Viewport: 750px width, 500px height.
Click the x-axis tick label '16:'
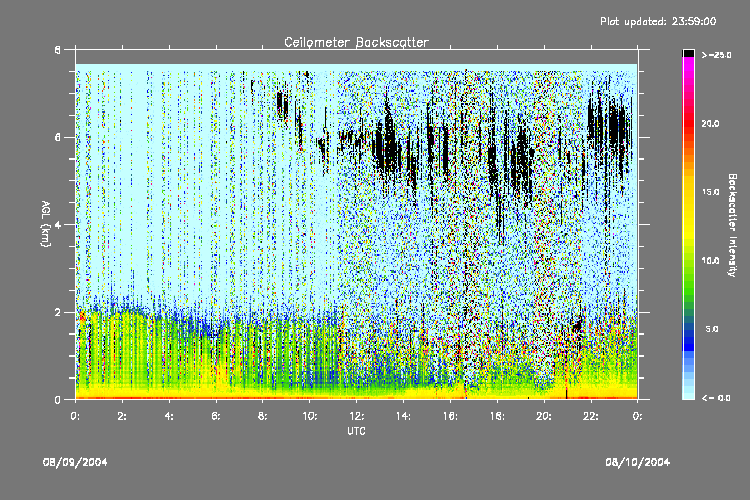coord(451,416)
